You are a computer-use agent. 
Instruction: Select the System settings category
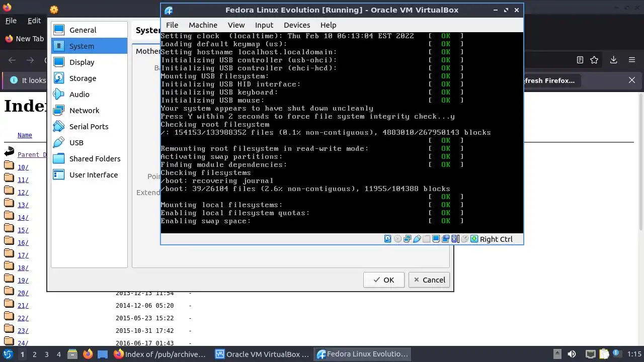pyautogui.click(x=89, y=46)
